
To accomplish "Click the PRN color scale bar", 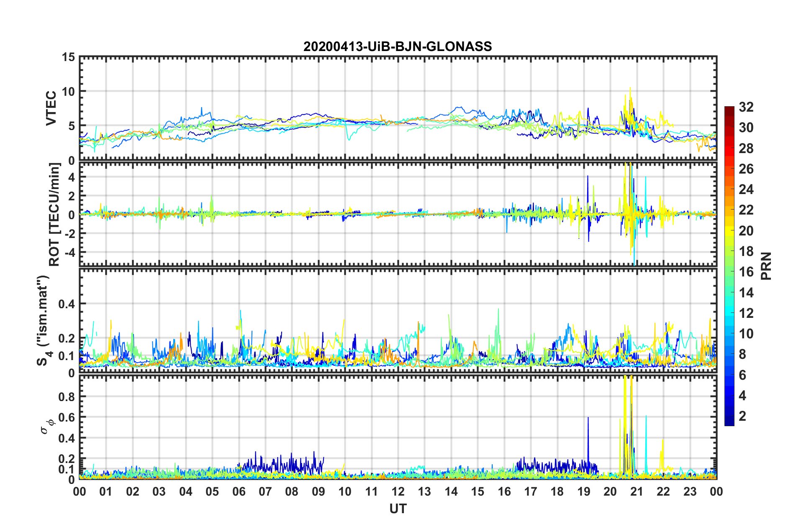I will 729,266.
